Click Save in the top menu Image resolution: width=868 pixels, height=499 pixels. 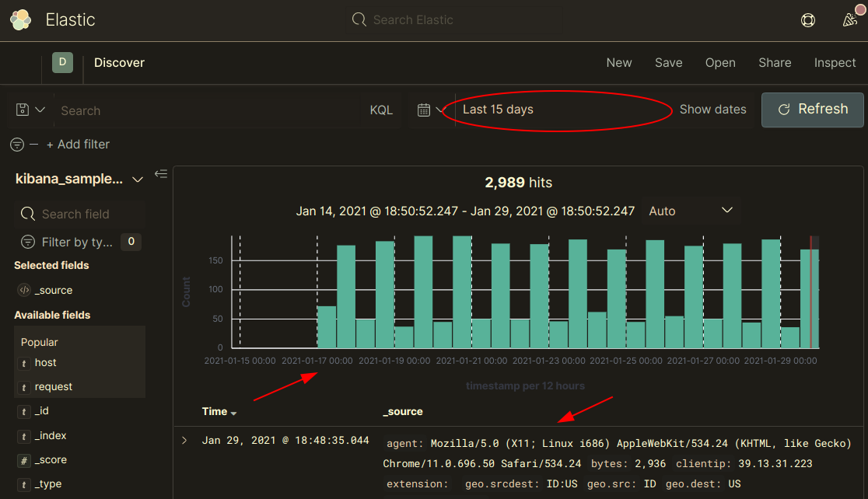(669, 62)
